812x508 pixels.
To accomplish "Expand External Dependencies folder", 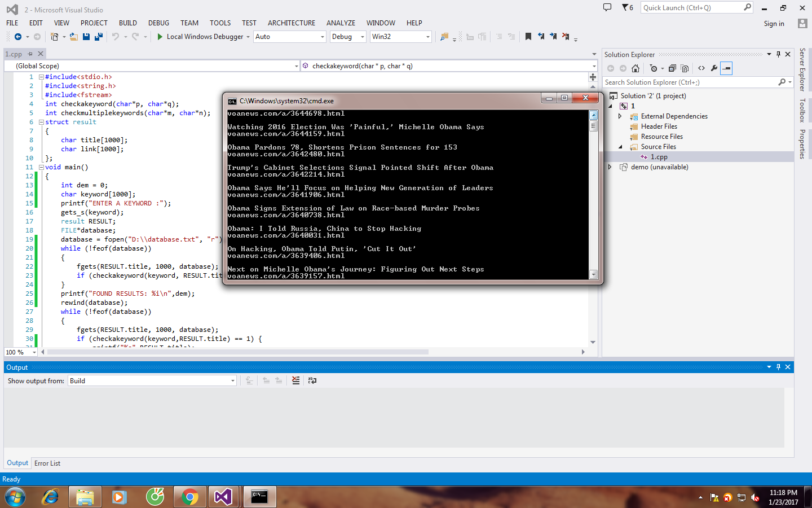I will [620, 116].
